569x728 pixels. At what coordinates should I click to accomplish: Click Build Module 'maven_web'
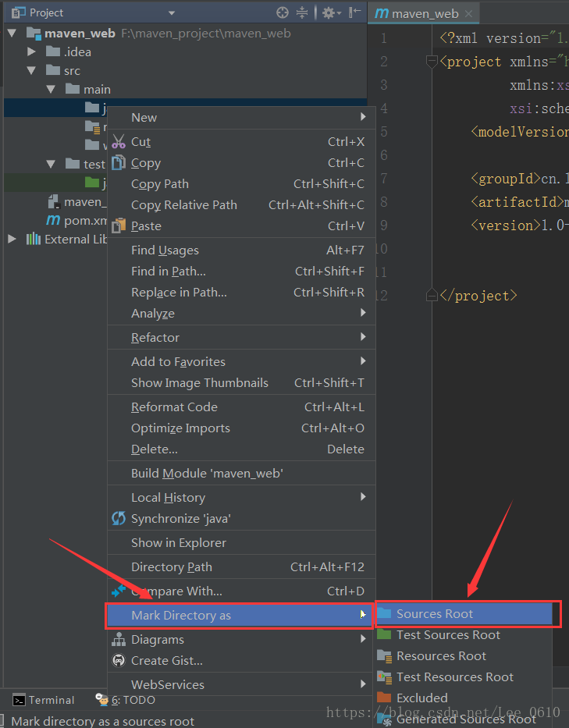click(241, 473)
